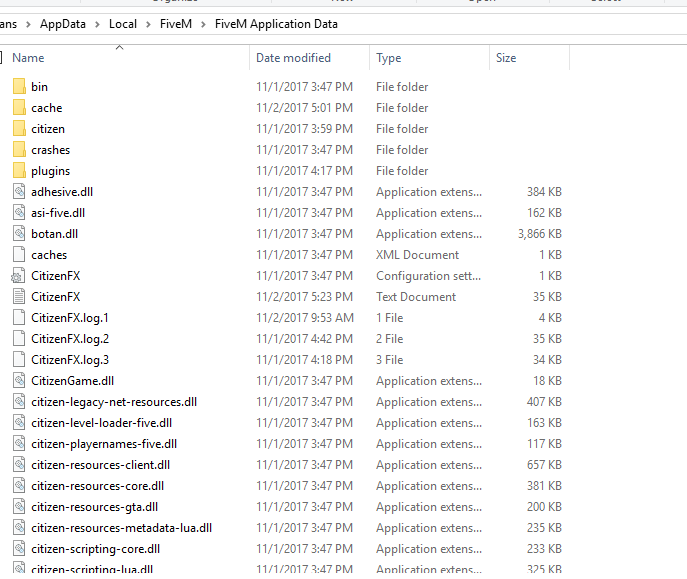Screen dimensions: 687x579
Task: Expand breadcrumb arrow after FiveM
Action: coord(203,24)
